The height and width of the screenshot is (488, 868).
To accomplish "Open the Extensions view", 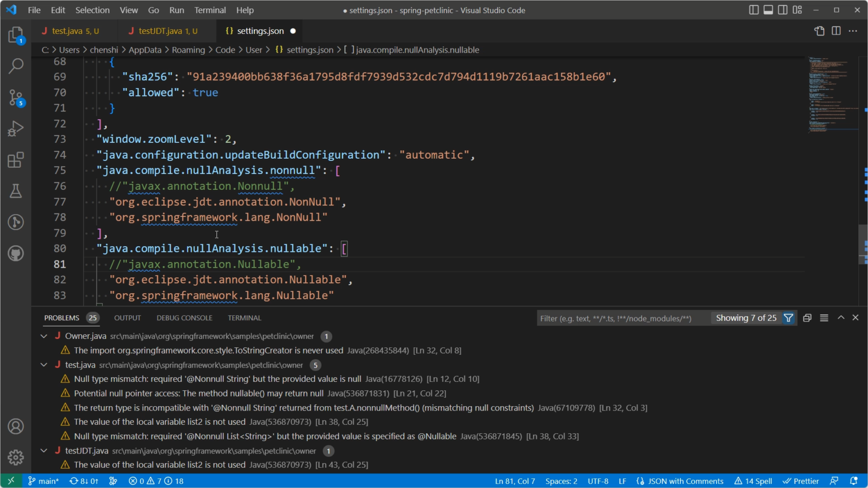I will click(x=15, y=160).
